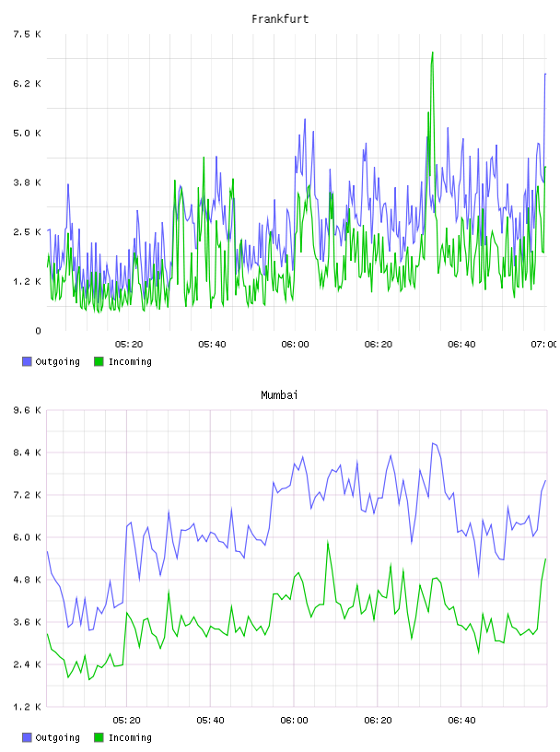Click the 7.2 K label on Mumbai axis
The width and height of the screenshot is (560, 752).
[x=27, y=495]
